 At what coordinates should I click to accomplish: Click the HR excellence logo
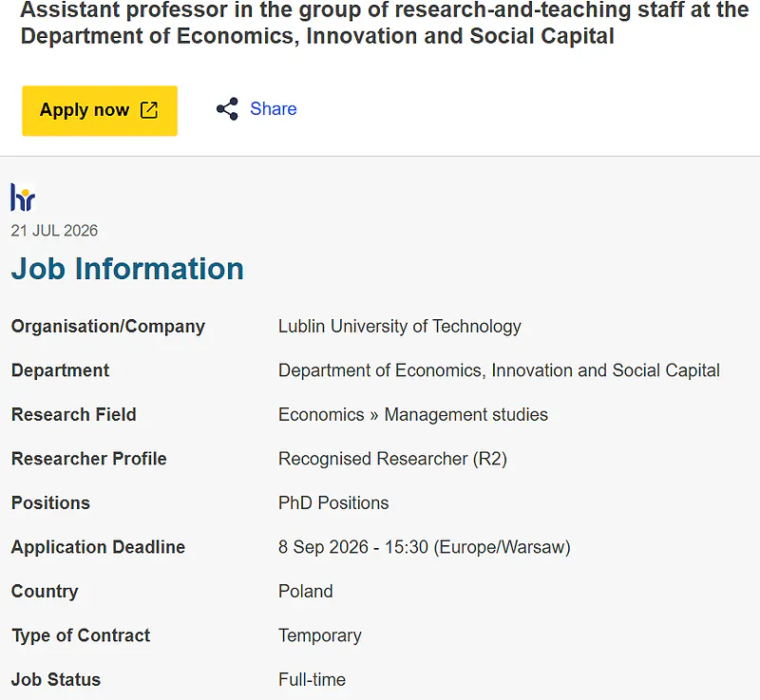tap(23, 198)
